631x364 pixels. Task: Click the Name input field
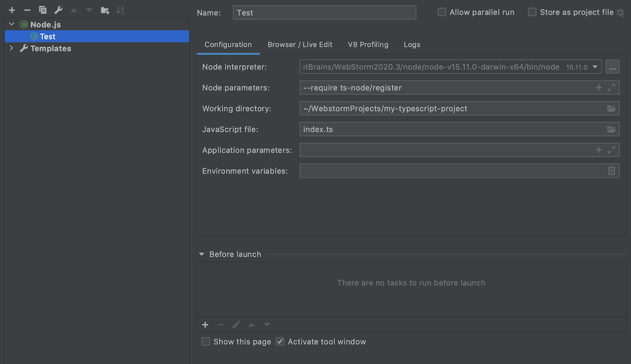click(x=324, y=12)
